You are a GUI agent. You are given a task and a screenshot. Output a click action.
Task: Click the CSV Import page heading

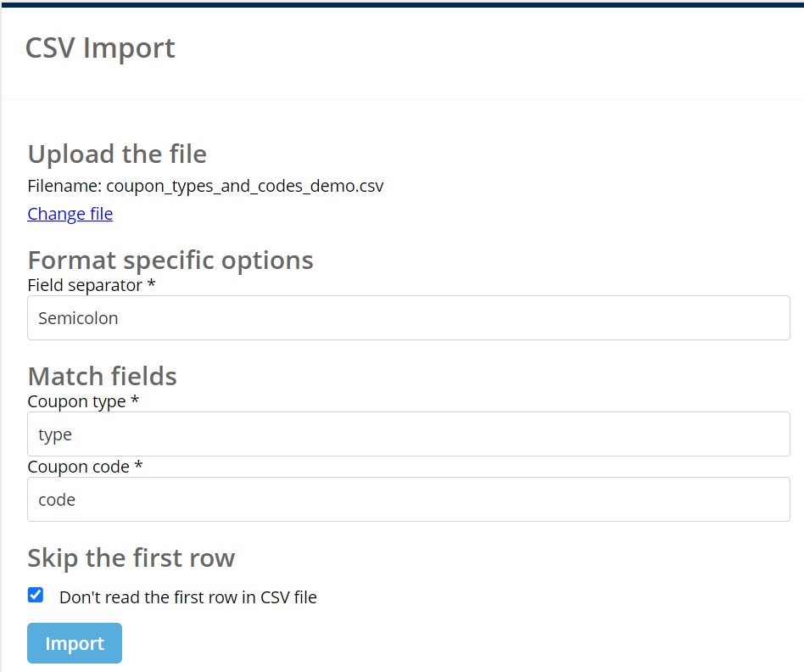click(x=100, y=48)
